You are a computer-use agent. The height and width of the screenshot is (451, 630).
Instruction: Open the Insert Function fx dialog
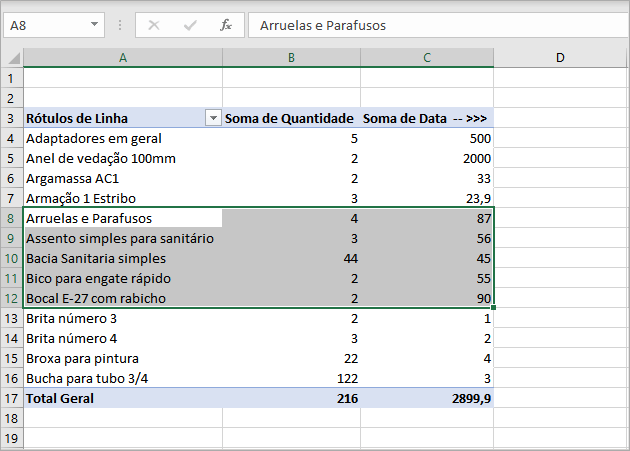coord(226,25)
